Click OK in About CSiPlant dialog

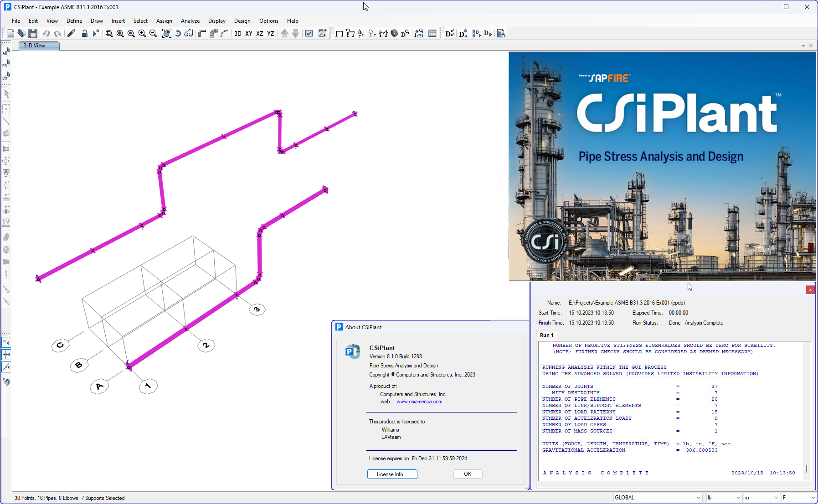[x=468, y=474]
